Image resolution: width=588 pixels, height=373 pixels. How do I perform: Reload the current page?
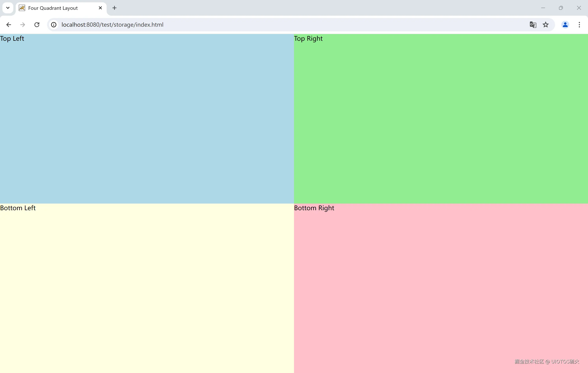point(37,25)
